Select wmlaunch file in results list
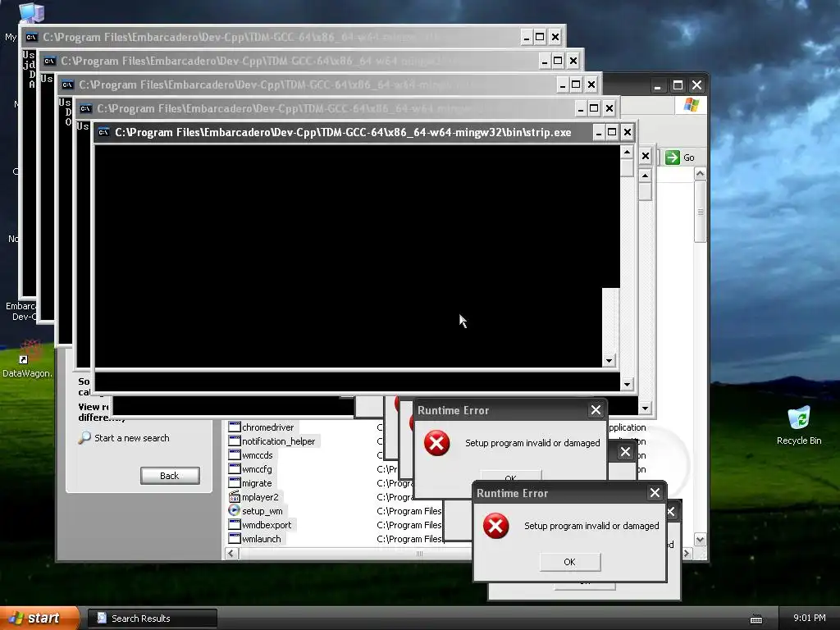Viewport: 840px width, 630px height. (x=261, y=539)
